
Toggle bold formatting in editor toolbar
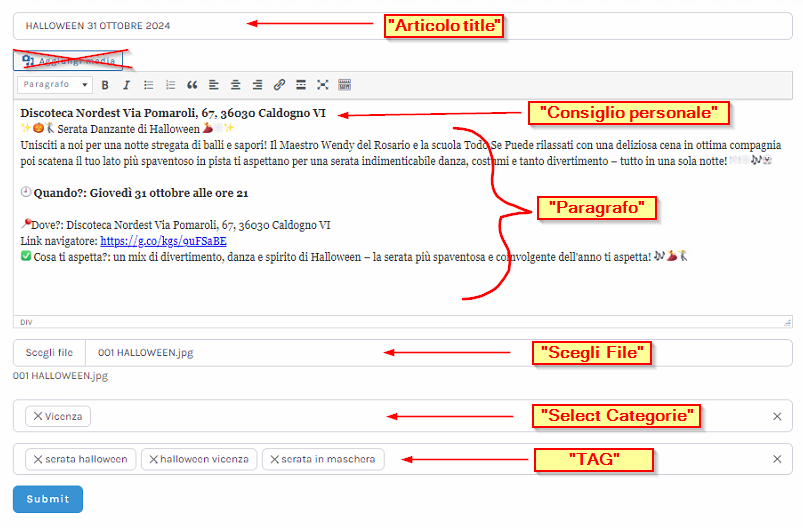point(105,85)
